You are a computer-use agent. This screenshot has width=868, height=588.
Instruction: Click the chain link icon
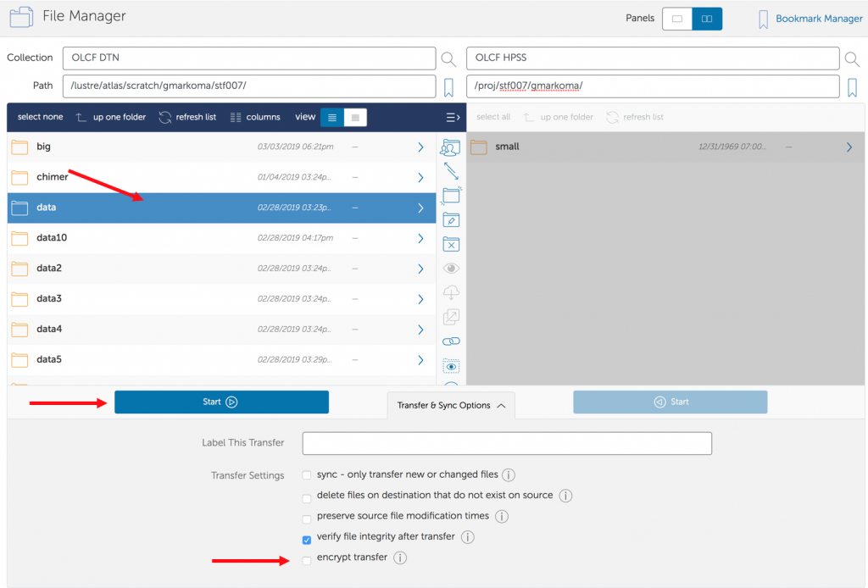click(451, 341)
